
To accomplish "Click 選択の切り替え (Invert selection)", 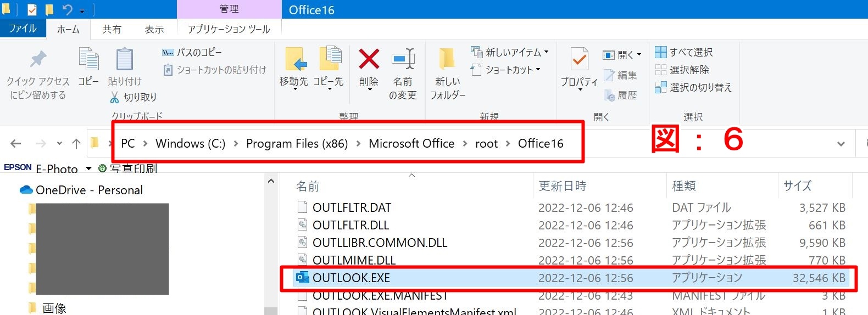I will point(693,87).
